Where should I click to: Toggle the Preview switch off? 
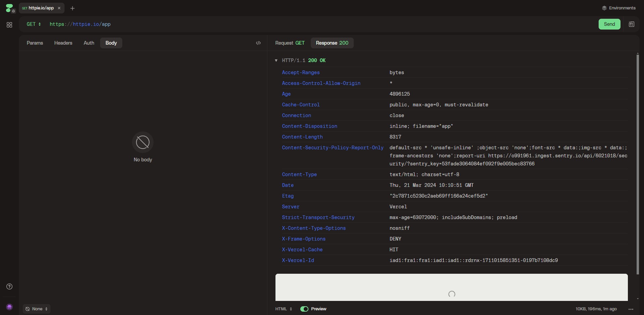pyautogui.click(x=304, y=309)
